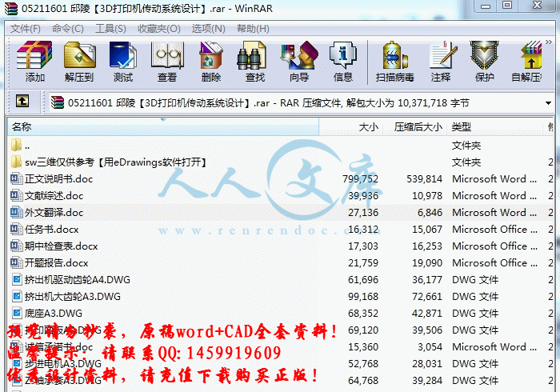
Task: Click the Word icon of 正文说明书.doc
Action: pyautogui.click(x=17, y=178)
